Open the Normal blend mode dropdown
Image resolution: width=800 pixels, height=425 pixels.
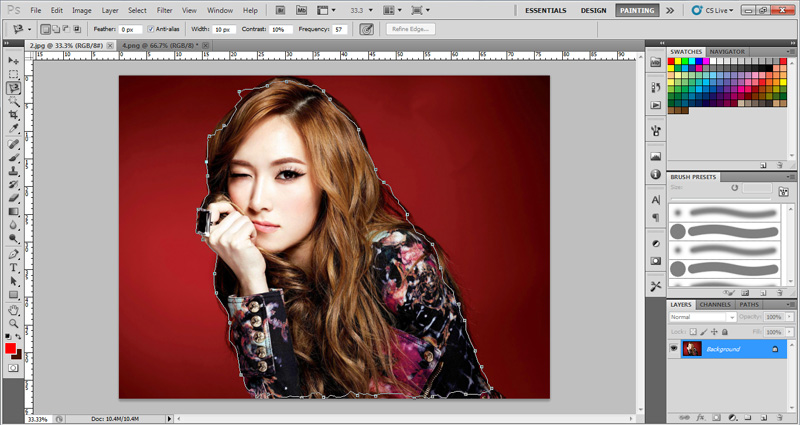click(x=703, y=317)
